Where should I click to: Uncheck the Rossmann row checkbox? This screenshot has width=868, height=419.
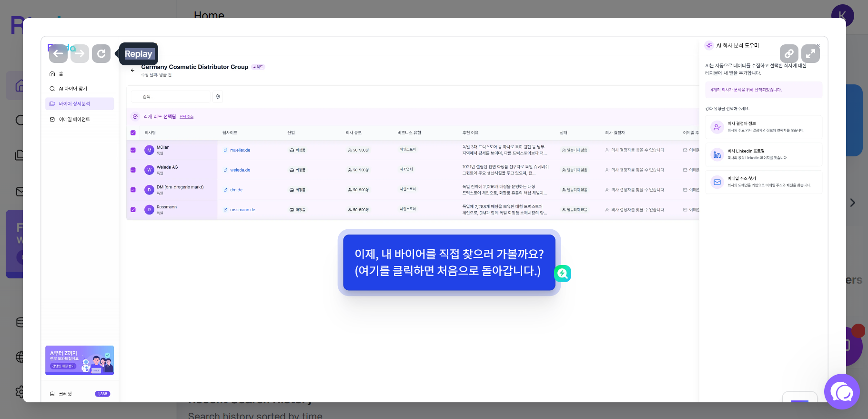coord(133,210)
